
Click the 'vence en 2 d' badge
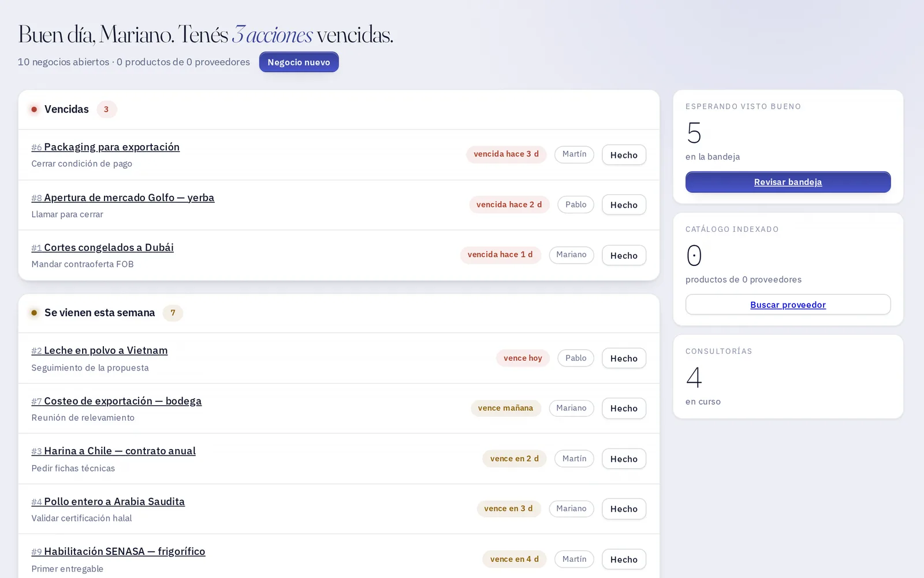click(x=514, y=458)
